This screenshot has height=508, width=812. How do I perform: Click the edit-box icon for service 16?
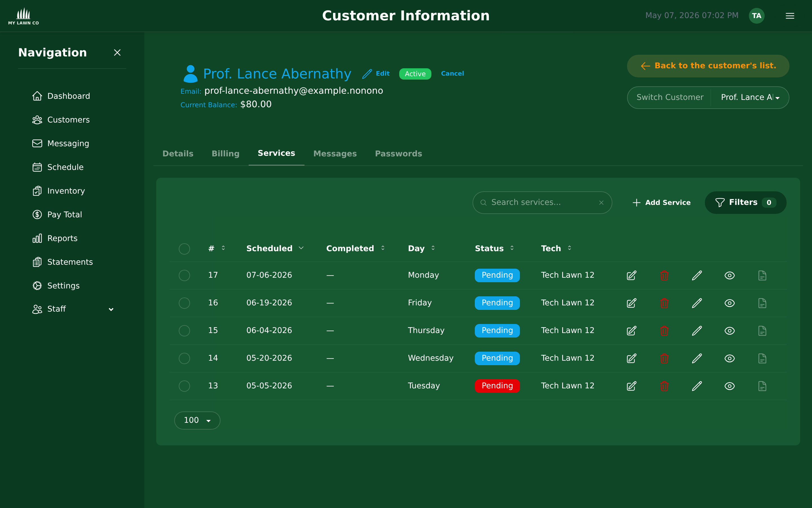(x=632, y=303)
